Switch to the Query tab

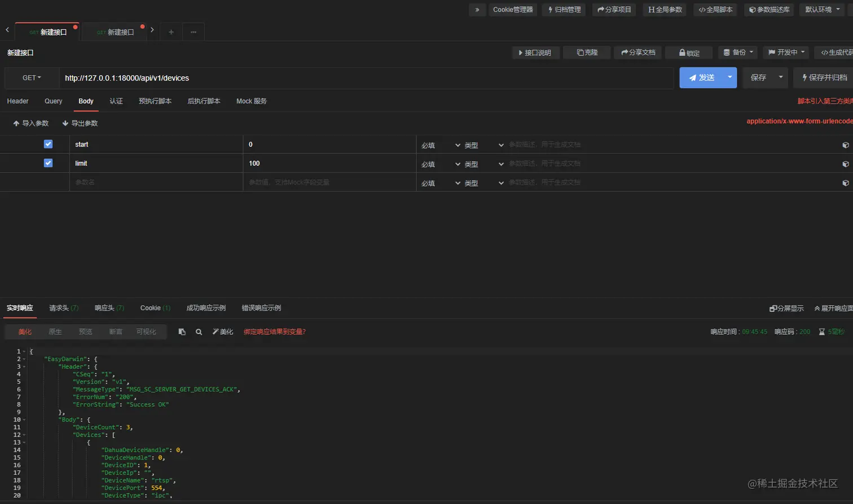pos(54,101)
